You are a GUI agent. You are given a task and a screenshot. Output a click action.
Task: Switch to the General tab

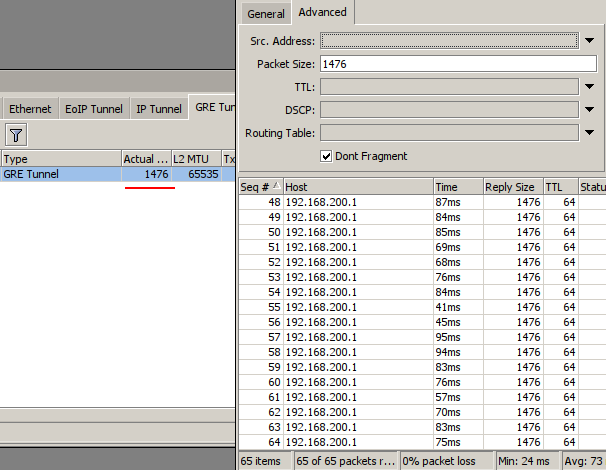click(x=266, y=14)
